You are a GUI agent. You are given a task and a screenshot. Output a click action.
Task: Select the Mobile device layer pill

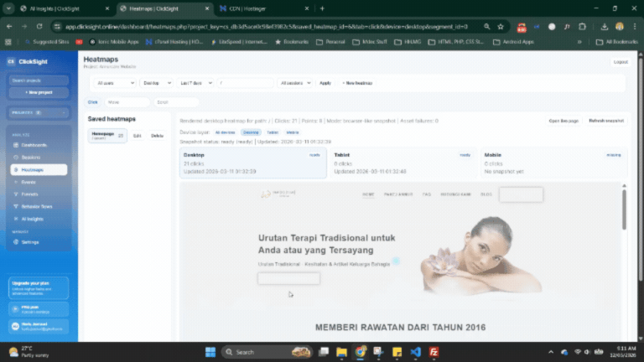[x=292, y=132]
